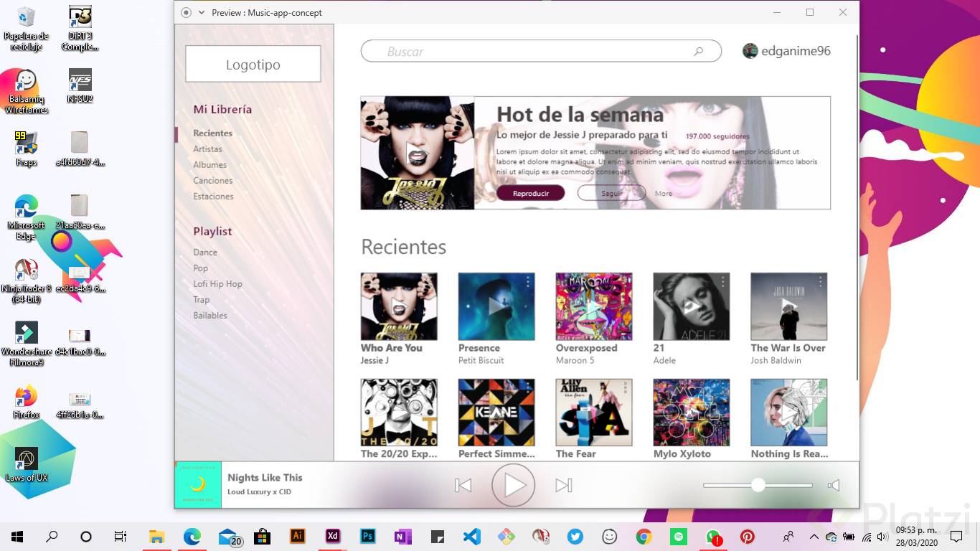Image resolution: width=980 pixels, height=551 pixels.
Task: Expand the More dropdown in the banner
Action: tap(667, 193)
